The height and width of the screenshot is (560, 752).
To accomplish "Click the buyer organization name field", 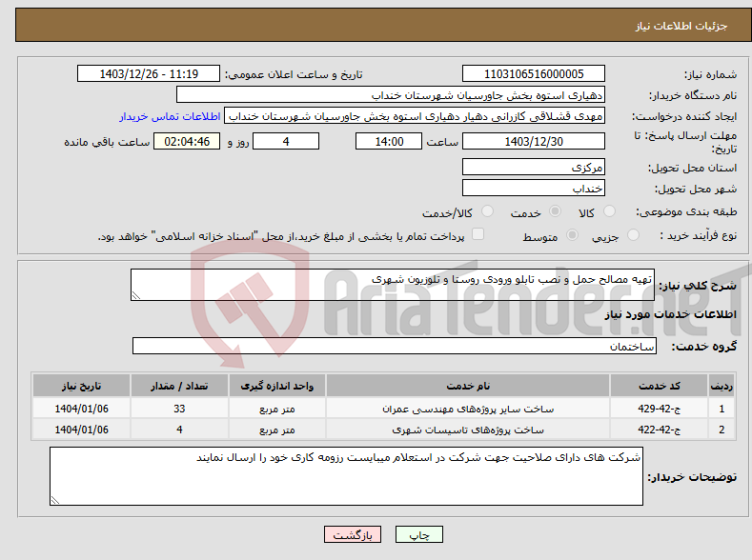I will [391, 95].
